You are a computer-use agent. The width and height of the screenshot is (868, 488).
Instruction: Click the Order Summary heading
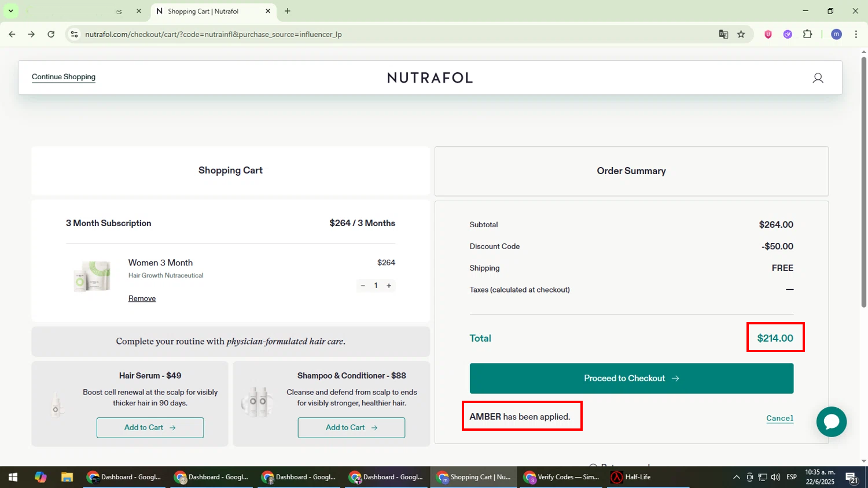click(x=631, y=171)
